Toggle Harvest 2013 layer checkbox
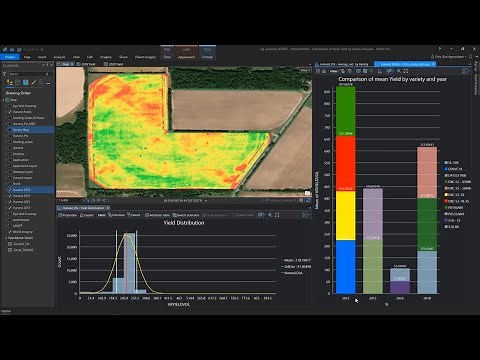 (10, 208)
